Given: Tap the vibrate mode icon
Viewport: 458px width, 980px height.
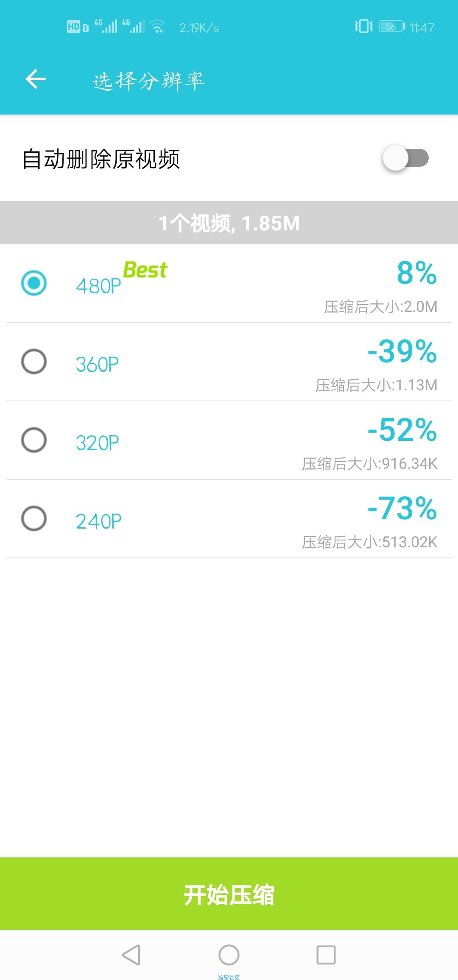Looking at the screenshot, I should click(x=363, y=27).
